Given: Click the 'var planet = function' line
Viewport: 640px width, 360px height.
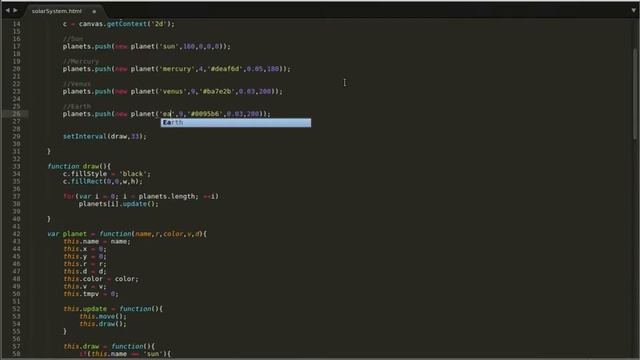Looking at the screenshot, I should pyautogui.click(x=127, y=234).
